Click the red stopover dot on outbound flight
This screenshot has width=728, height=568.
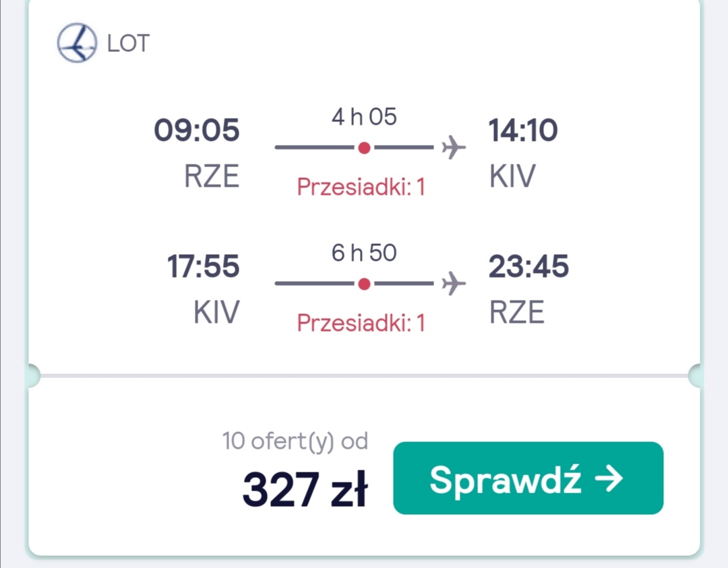[x=365, y=148]
